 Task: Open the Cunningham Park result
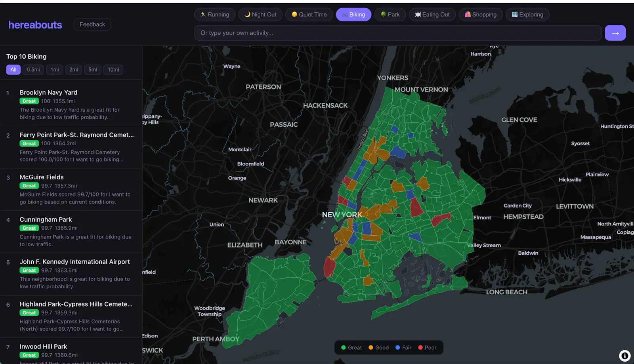71,232
